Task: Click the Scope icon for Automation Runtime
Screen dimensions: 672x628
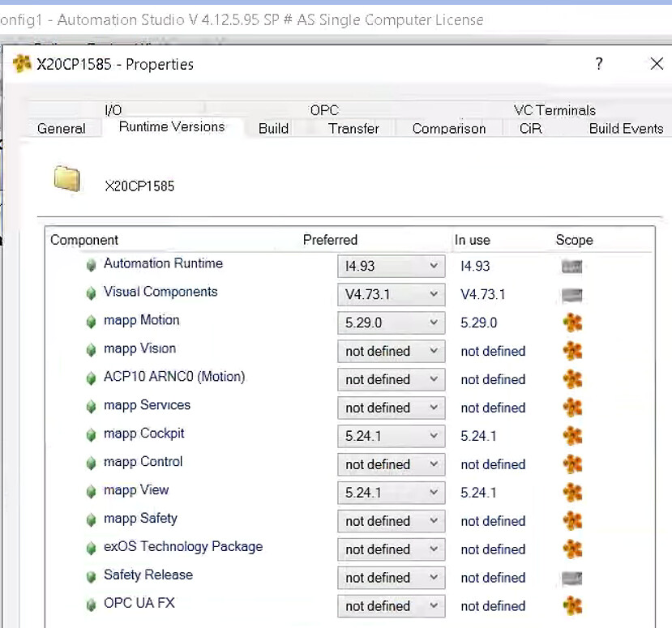Action: coord(571,267)
